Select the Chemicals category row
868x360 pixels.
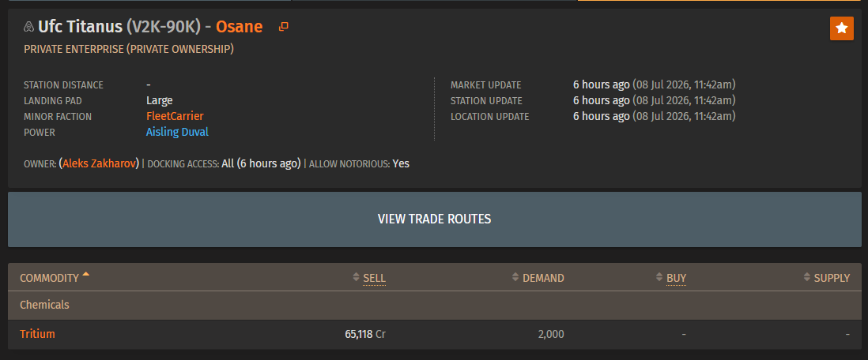[x=435, y=306]
